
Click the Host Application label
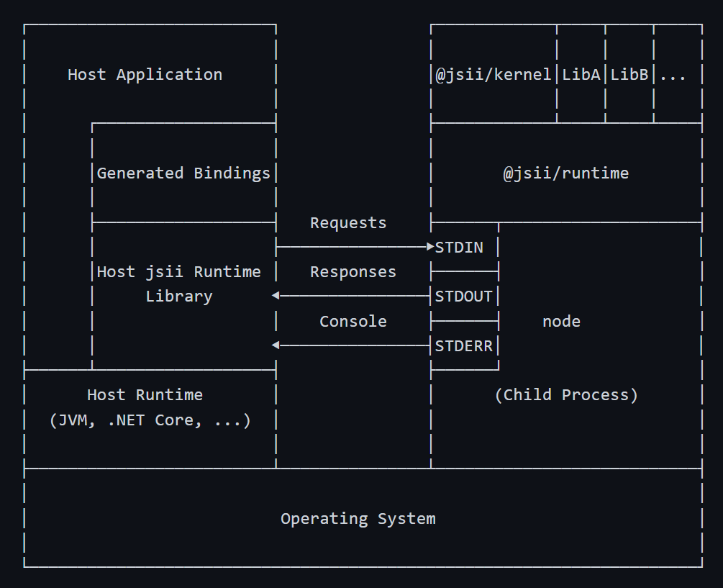[x=145, y=75]
